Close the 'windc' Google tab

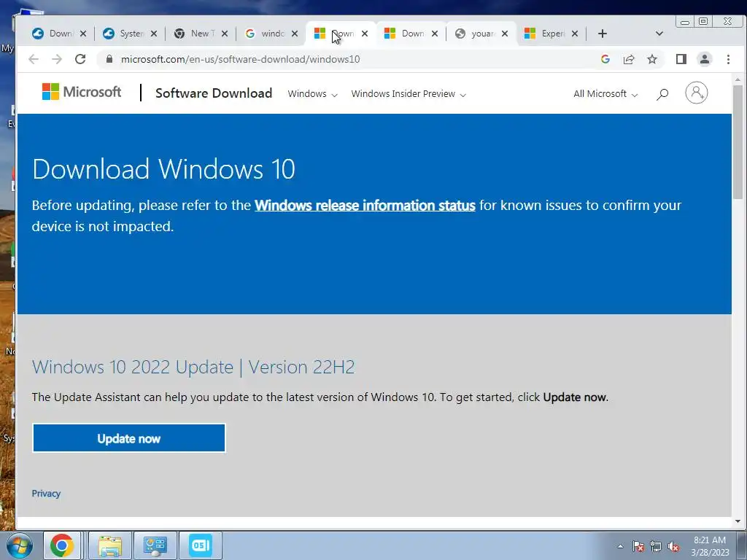click(295, 34)
